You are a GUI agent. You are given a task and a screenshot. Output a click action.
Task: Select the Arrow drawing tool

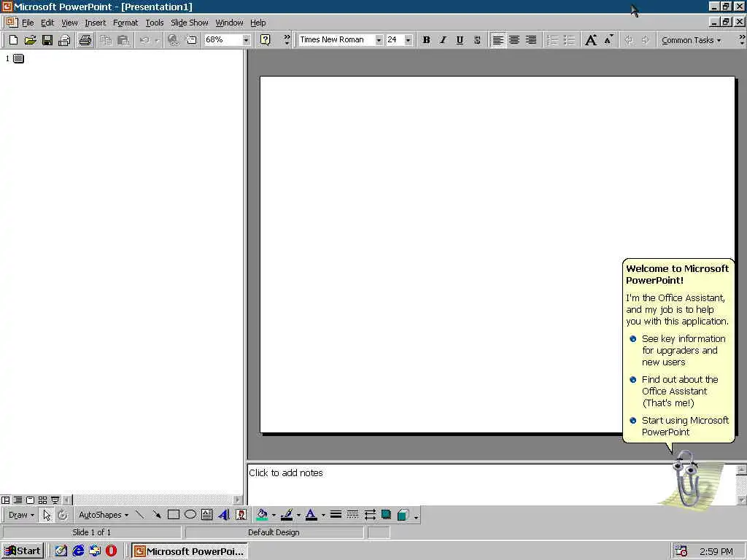tap(157, 514)
